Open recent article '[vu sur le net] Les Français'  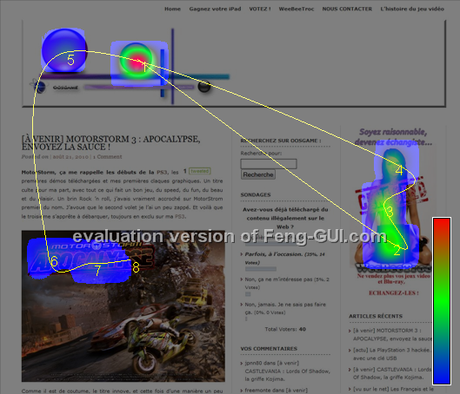[x=392, y=389]
